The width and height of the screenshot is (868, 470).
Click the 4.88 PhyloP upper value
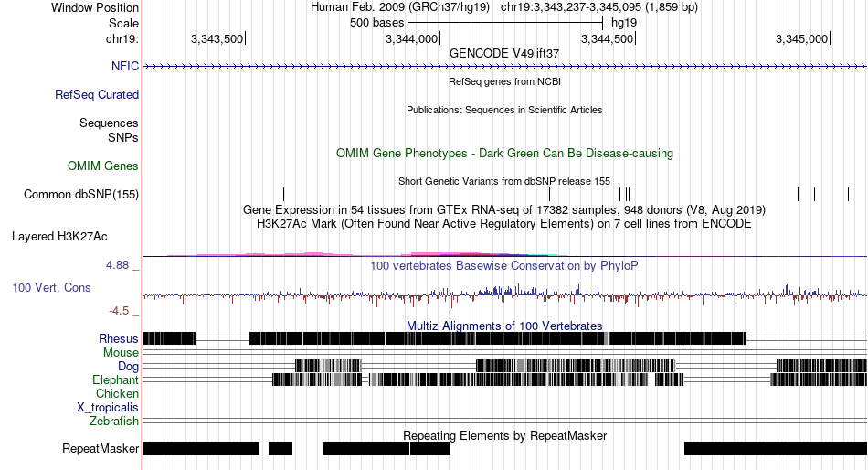pos(117,265)
